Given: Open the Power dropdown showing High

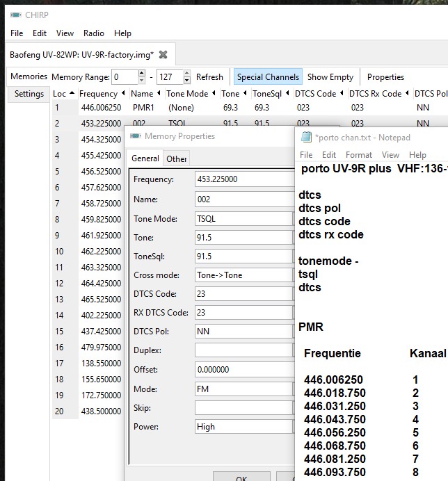Looking at the screenshot, I should pos(244,426).
